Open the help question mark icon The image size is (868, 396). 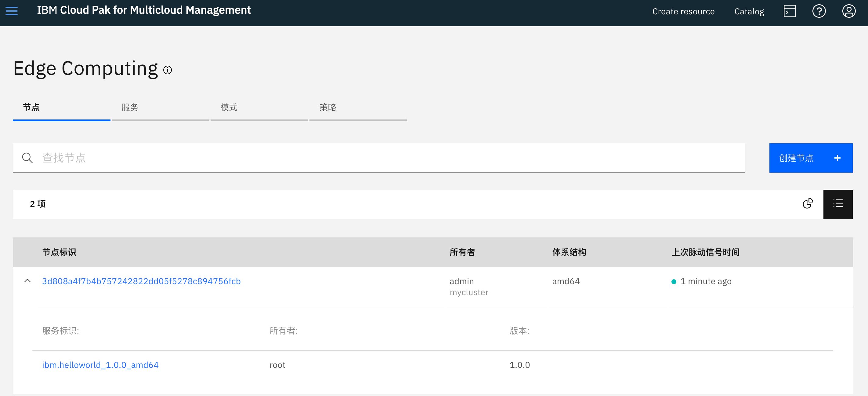(x=819, y=11)
